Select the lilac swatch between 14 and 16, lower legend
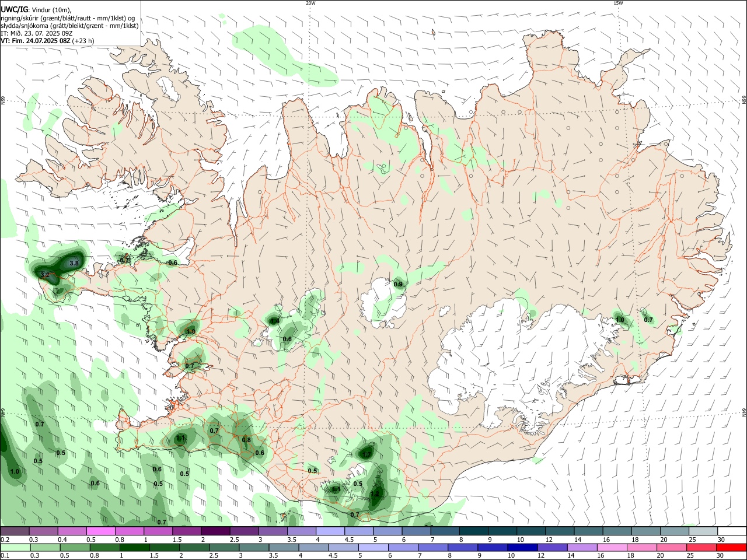Image resolution: width=747 pixels, height=560 pixels. pos(581,548)
